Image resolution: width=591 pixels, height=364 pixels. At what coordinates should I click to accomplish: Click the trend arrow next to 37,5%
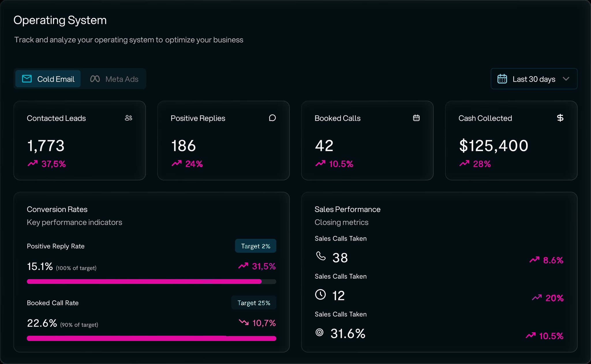pos(33,164)
